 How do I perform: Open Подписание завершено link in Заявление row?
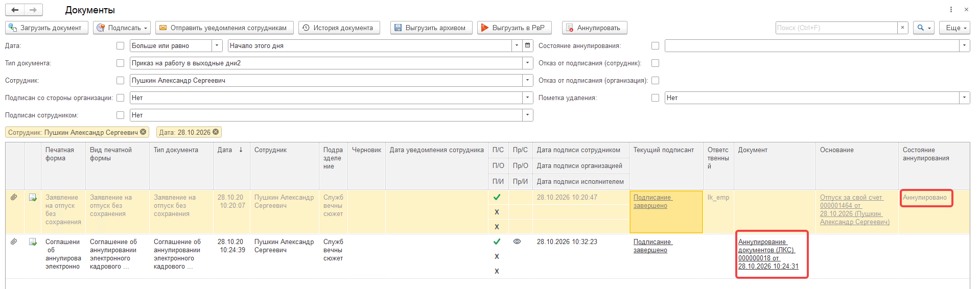tap(652, 202)
